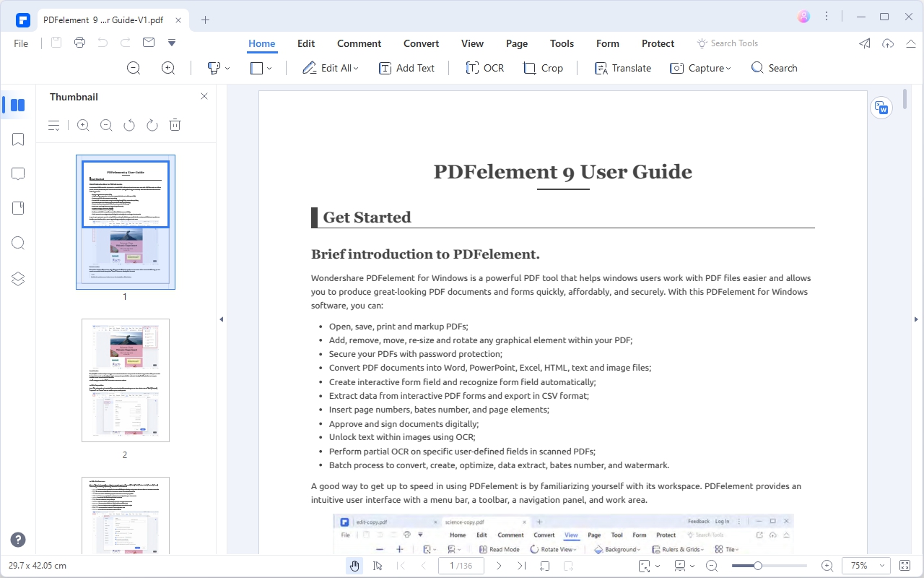Open the Edit All dropdown arrow
924x578 pixels.
357,68
